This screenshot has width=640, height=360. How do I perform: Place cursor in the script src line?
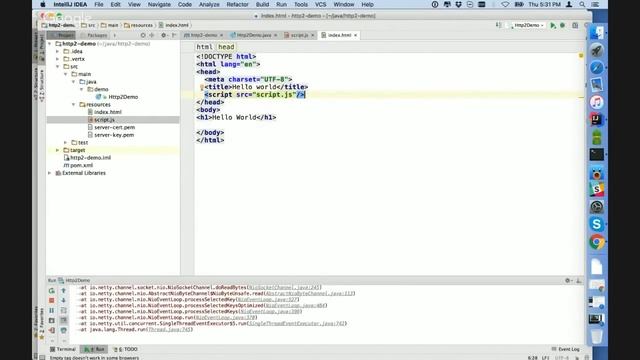click(254, 95)
